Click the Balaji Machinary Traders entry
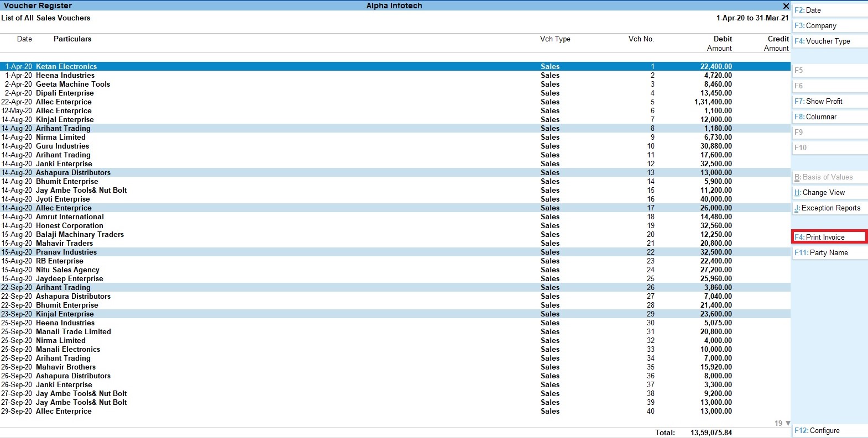This screenshot has height=438, width=868. coord(80,235)
